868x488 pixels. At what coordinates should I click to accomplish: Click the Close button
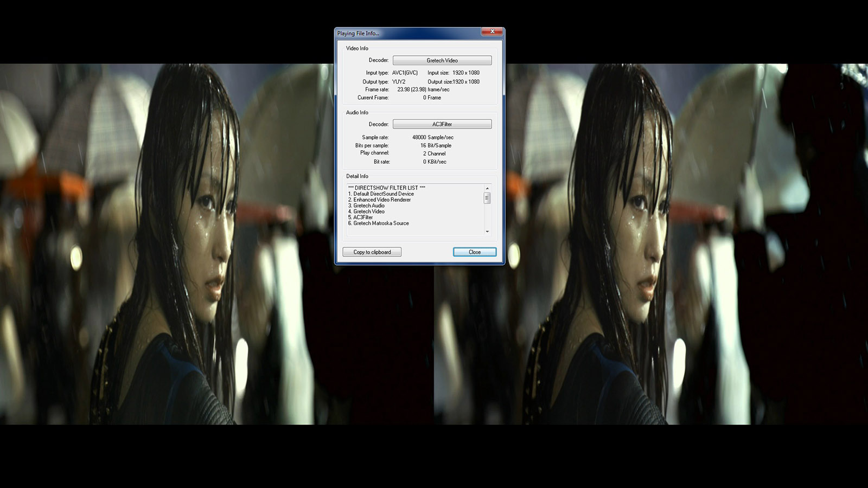(475, 252)
